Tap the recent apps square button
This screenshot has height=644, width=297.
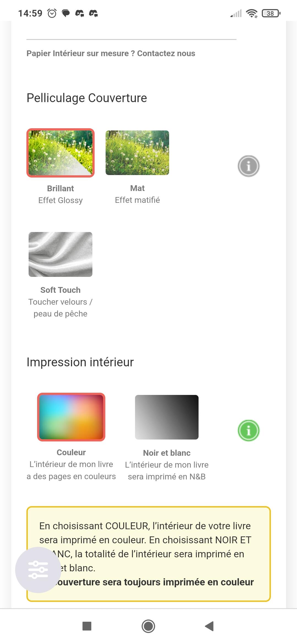tap(87, 626)
